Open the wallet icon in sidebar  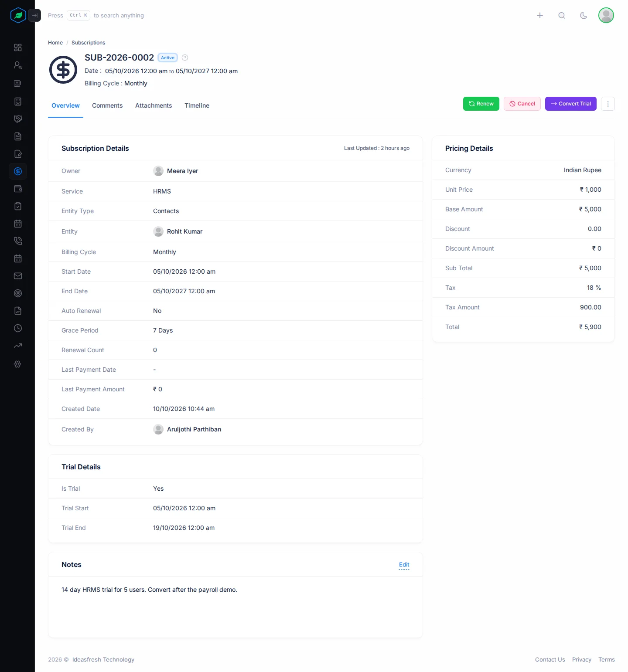[x=18, y=189]
